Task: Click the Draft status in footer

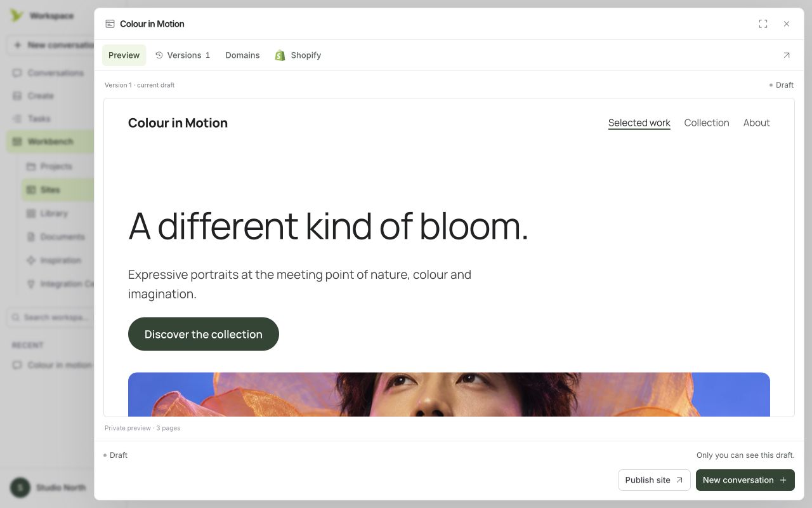Action: point(115,455)
